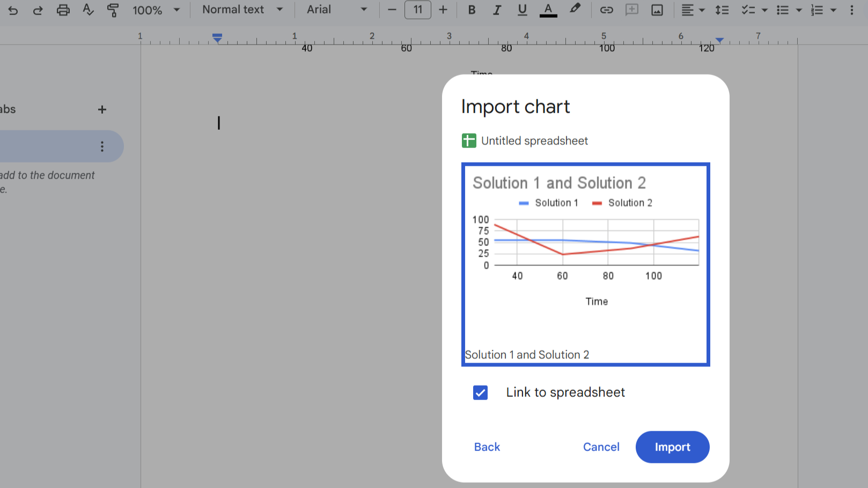
Task: Select the Paint format tool
Action: 113,10
